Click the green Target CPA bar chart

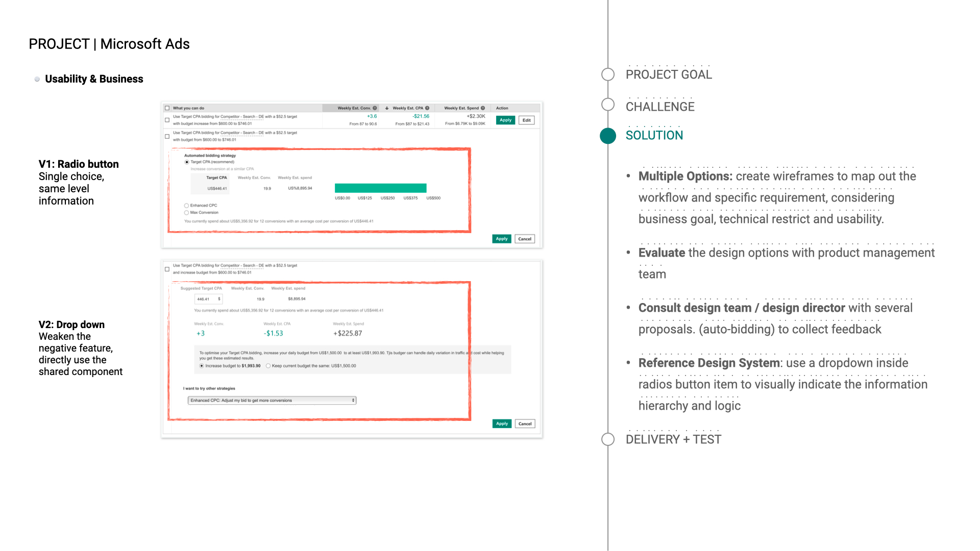[380, 188]
